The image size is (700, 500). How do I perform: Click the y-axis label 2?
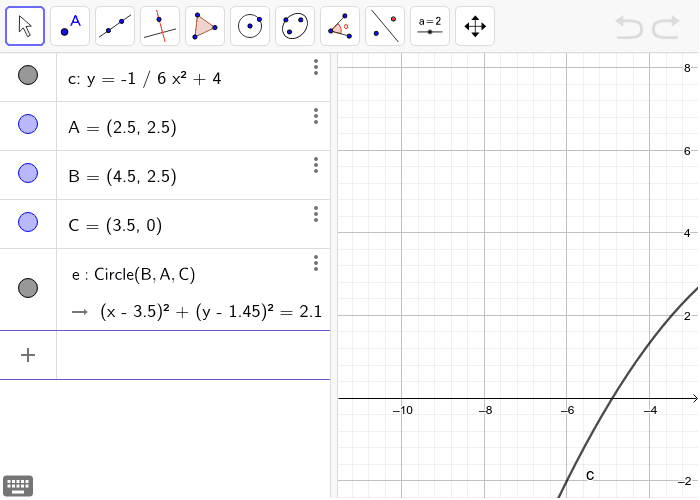[x=687, y=316]
